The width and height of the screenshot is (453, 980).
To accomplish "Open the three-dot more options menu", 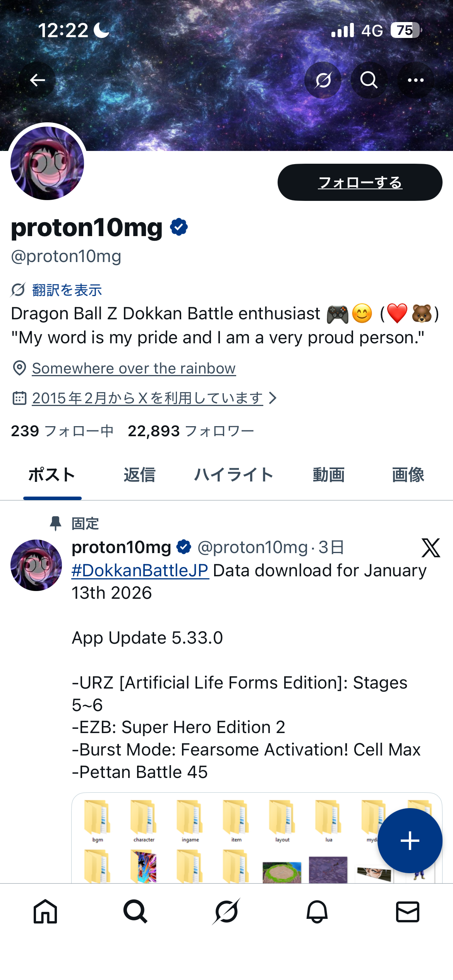I will 416,80.
